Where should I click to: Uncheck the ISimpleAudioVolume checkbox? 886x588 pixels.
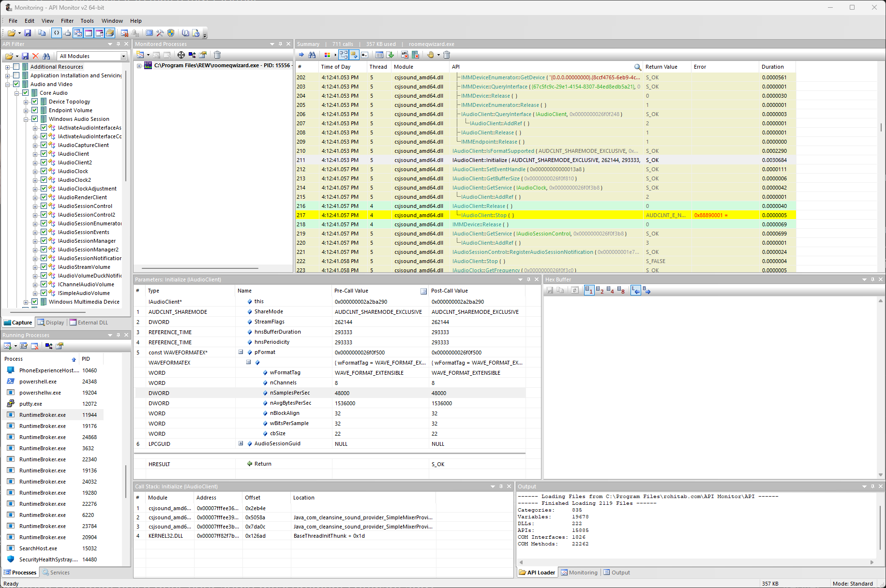(x=44, y=293)
